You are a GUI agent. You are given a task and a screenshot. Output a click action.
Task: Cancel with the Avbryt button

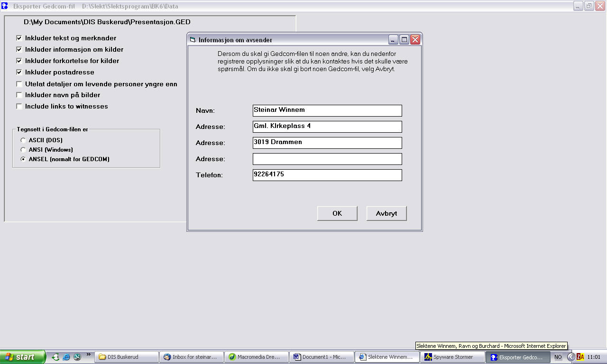pyautogui.click(x=386, y=213)
